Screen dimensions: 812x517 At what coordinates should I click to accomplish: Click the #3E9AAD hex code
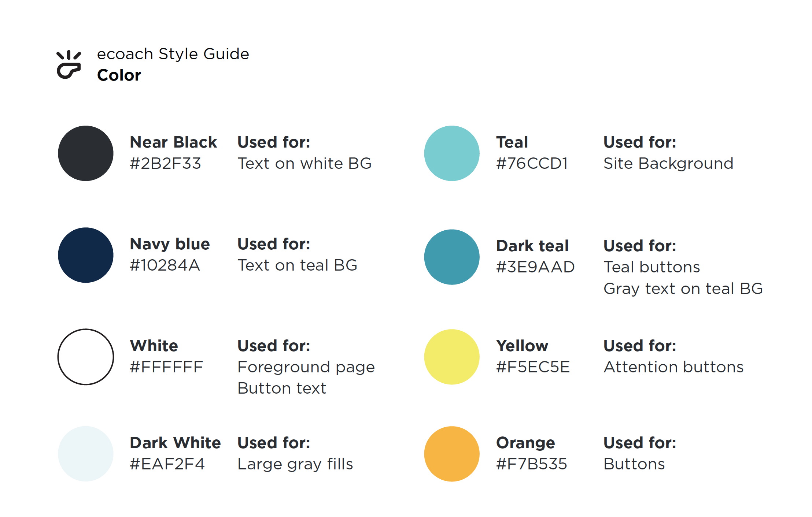pyautogui.click(x=535, y=267)
